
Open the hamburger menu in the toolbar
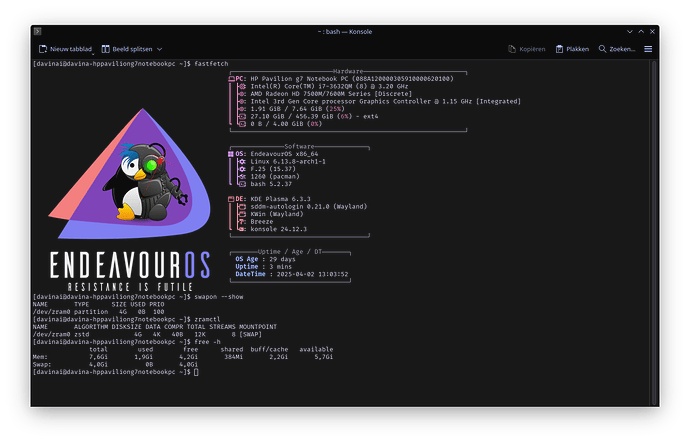tap(648, 48)
